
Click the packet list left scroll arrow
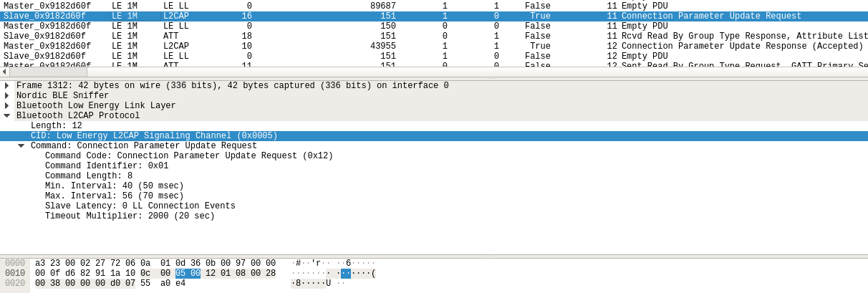click(x=4, y=72)
